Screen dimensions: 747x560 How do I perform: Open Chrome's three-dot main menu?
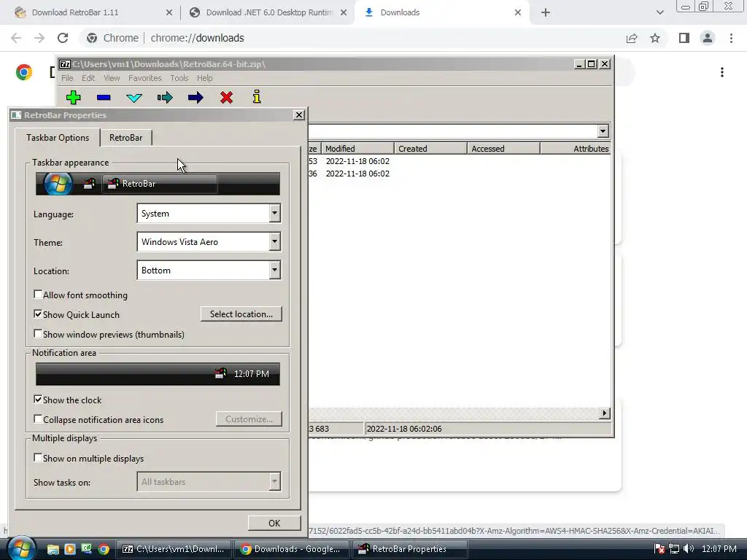pos(731,38)
